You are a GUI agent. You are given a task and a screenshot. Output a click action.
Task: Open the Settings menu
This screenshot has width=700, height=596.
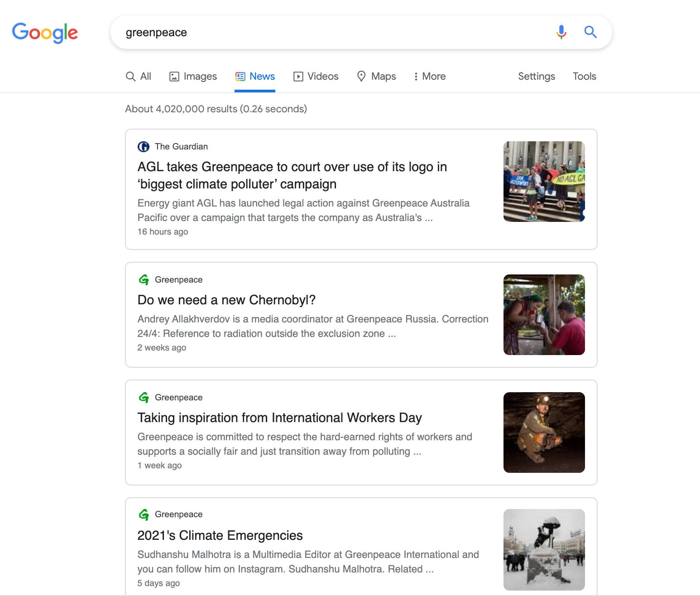coord(536,76)
